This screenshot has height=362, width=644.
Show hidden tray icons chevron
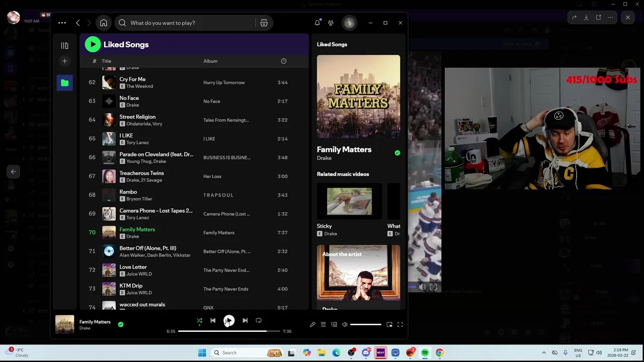click(544, 353)
